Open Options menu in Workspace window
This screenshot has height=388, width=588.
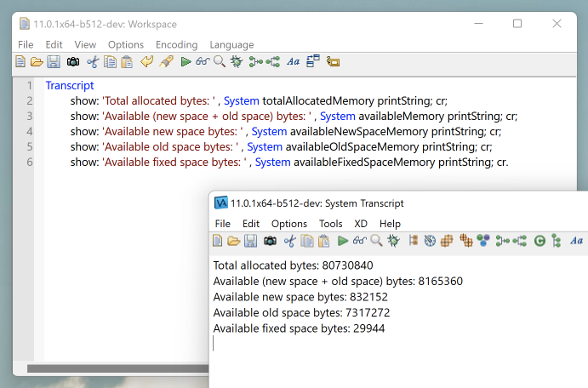(126, 44)
